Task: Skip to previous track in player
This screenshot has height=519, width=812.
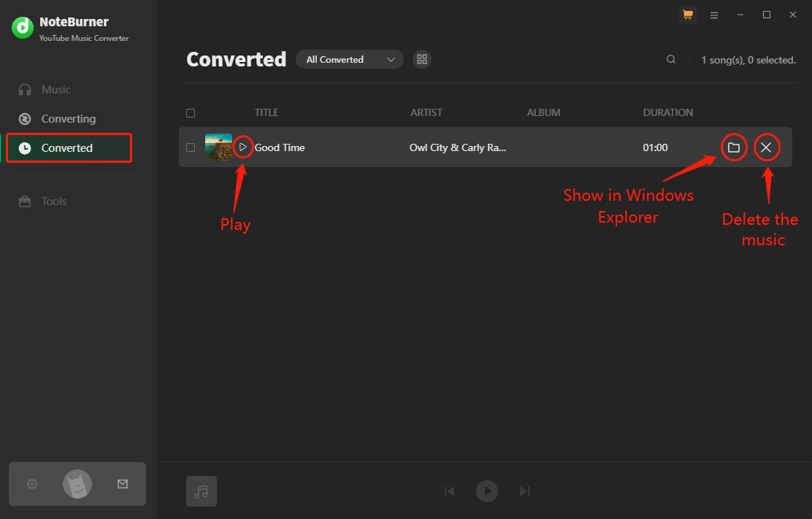Action: click(450, 491)
